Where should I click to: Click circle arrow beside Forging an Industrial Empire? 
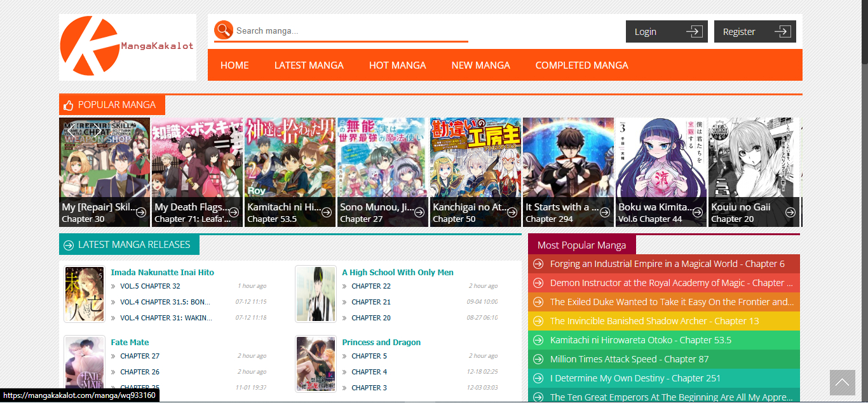(538, 264)
